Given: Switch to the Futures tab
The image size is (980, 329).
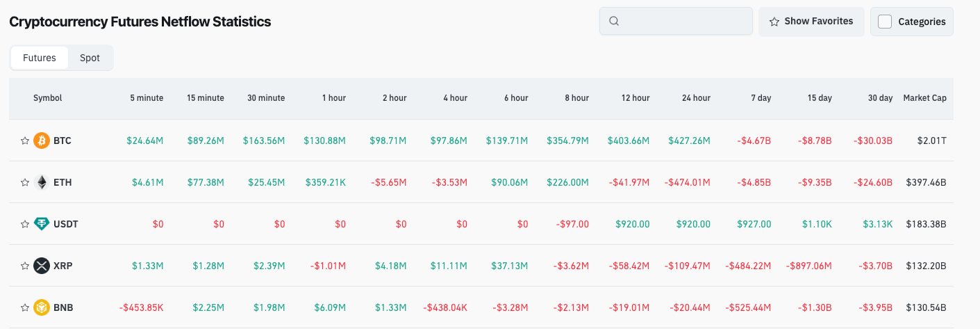Looking at the screenshot, I should [x=40, y=58].
